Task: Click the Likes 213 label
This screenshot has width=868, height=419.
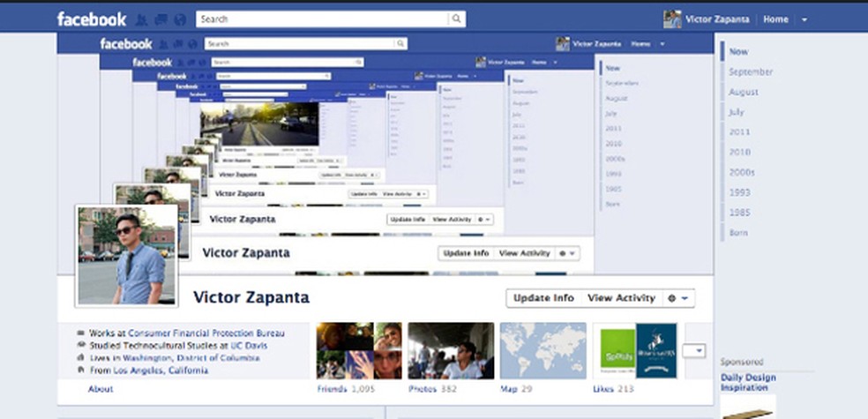Action: (x=613, y=389)
